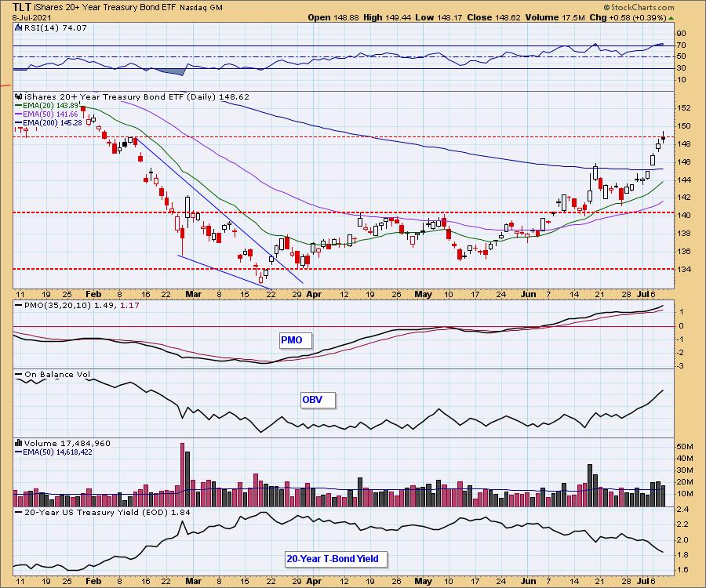Click the Nasdaq GM exchange label

(x=201, y=8)
